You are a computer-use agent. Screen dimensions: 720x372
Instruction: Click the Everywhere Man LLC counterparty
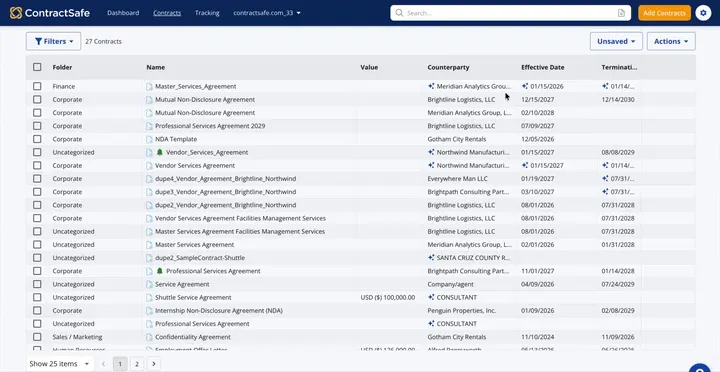457,179
